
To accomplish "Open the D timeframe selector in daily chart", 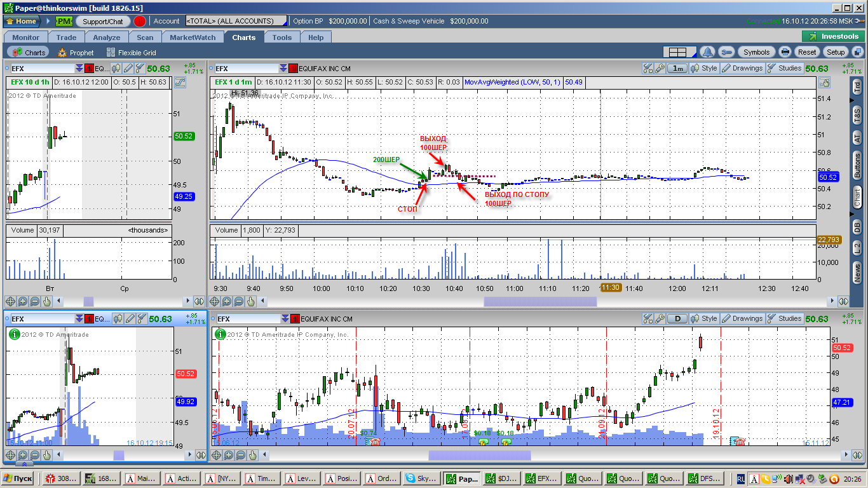I will coord(678,318).
